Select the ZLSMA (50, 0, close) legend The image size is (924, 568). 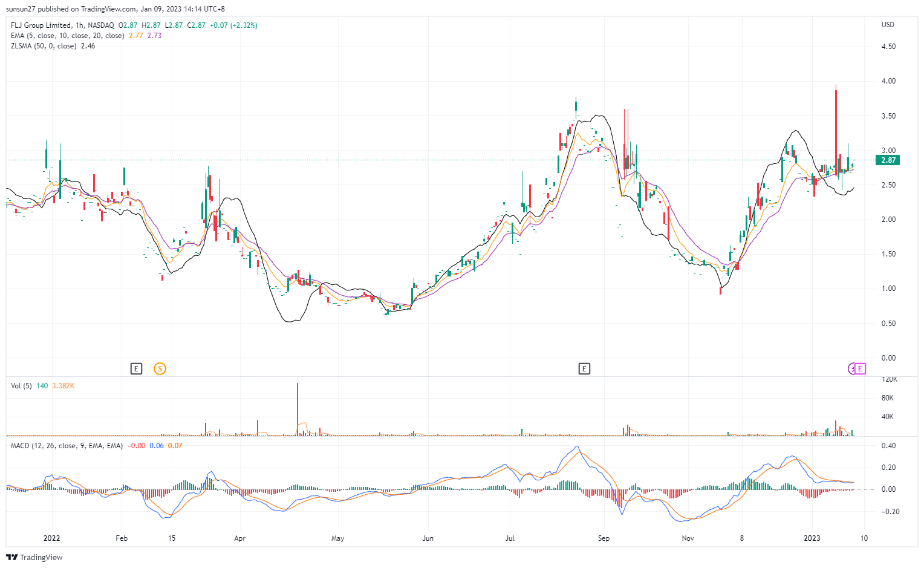pos(44,46)
